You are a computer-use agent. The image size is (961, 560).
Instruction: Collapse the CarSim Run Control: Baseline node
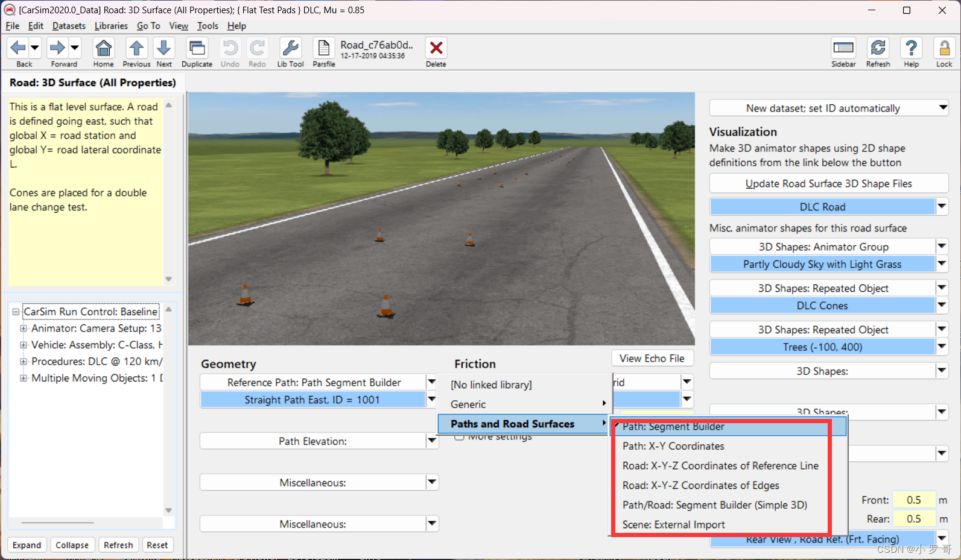pos(16,312)
